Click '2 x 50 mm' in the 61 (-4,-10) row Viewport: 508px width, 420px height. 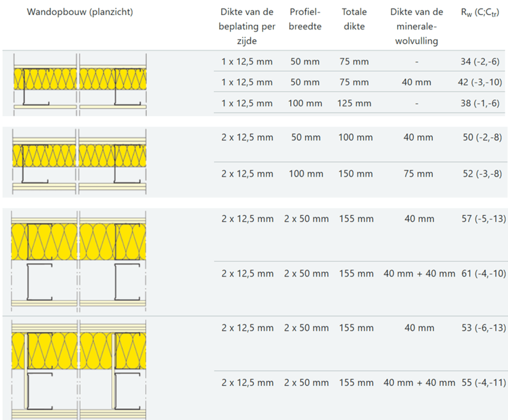[306, 273]
